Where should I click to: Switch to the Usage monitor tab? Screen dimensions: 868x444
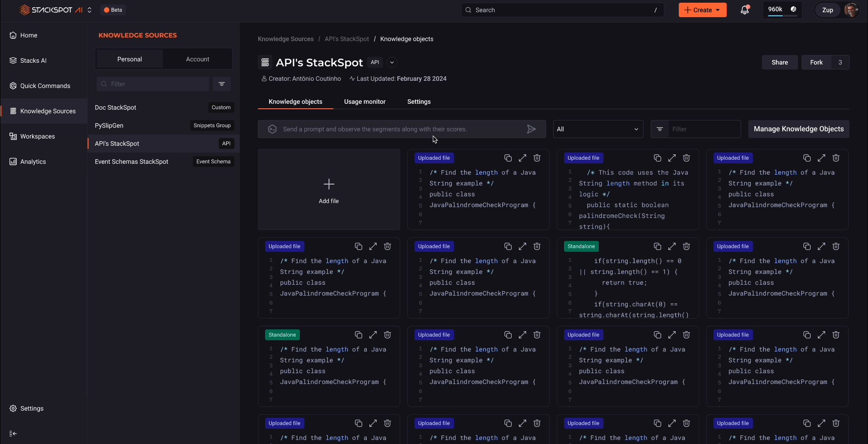tap(365, 102)
